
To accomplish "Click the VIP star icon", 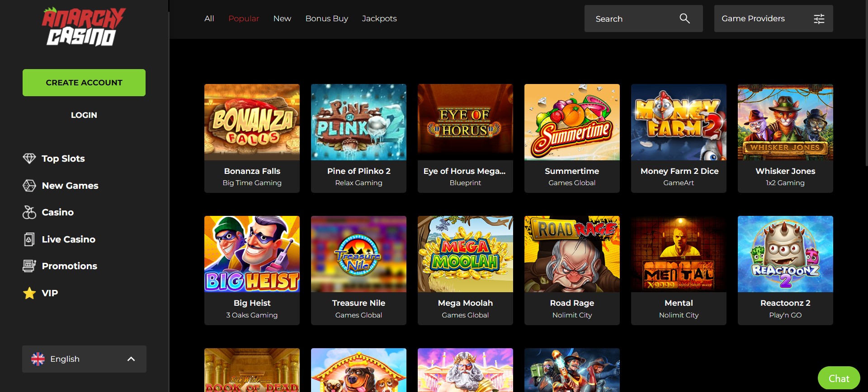I will coord(29,293).
